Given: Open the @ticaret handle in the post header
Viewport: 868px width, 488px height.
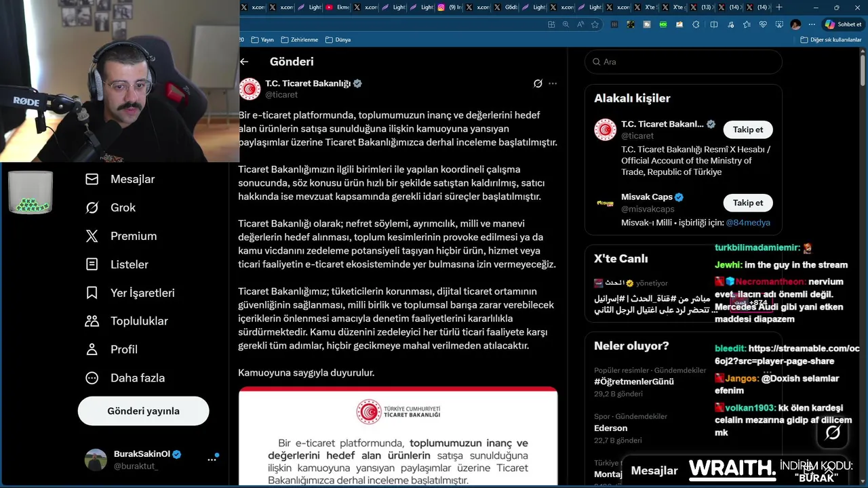Looking at the screenshot, I should [281, 95].
